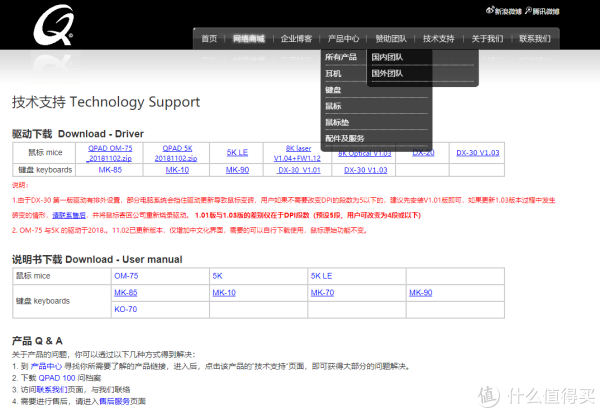Image resolution: width=600 pixels, height=413 pixels.
Task: Open the 5K LE user manual
Action: click(x=321, y=276)
